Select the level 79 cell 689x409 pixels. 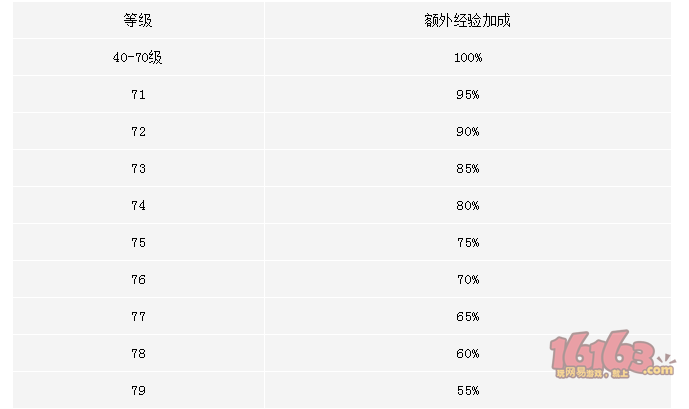click(x=138, y=391)
